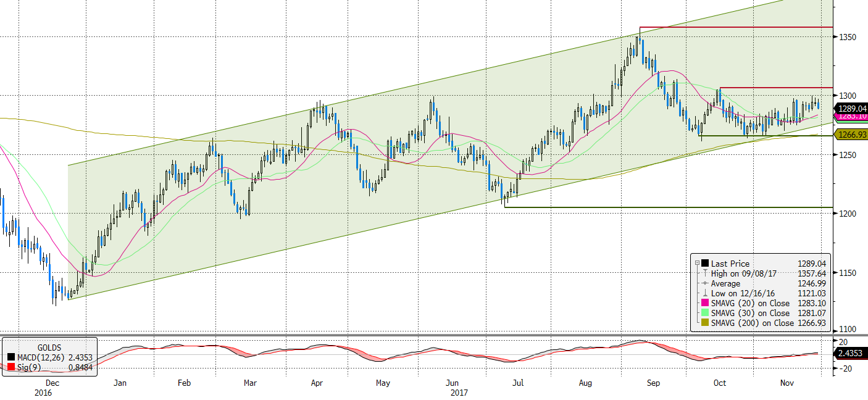868x400 pixels.
Task: Click the pink SMAVG (20) color swatch
Action: point(705,303)
